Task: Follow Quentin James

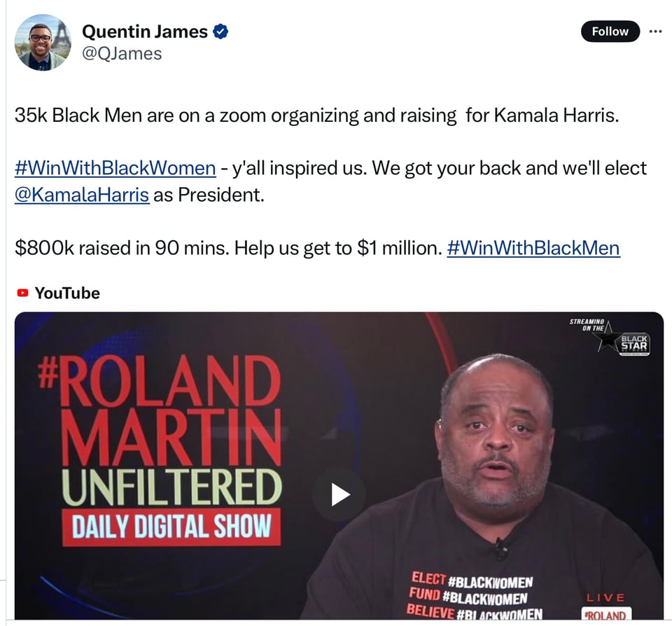Action: [610, 32]
